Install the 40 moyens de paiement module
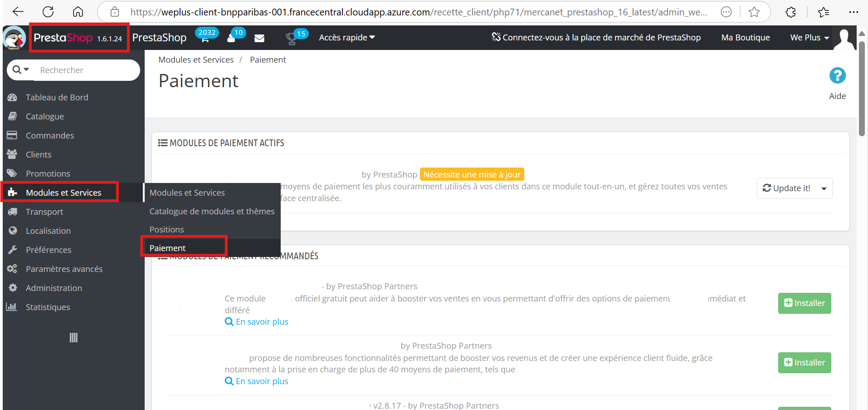 click(805, 362)
